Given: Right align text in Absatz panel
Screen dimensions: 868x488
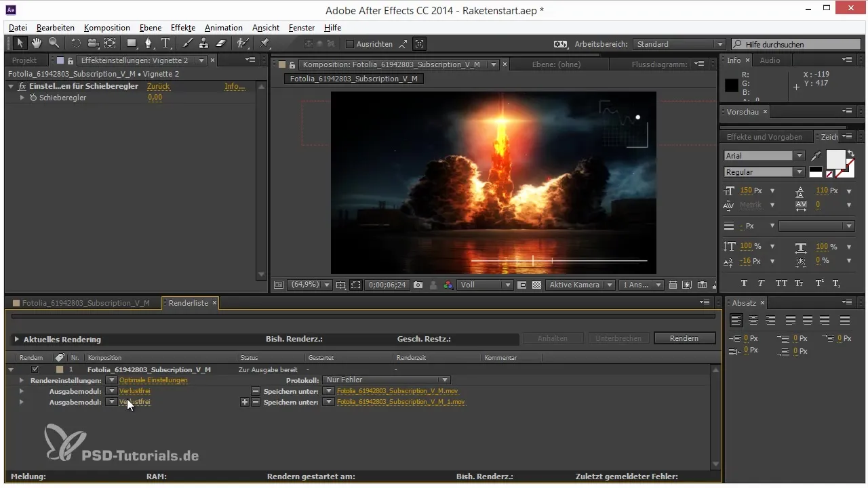Looking at the screenshot, I should click(770, 320).
